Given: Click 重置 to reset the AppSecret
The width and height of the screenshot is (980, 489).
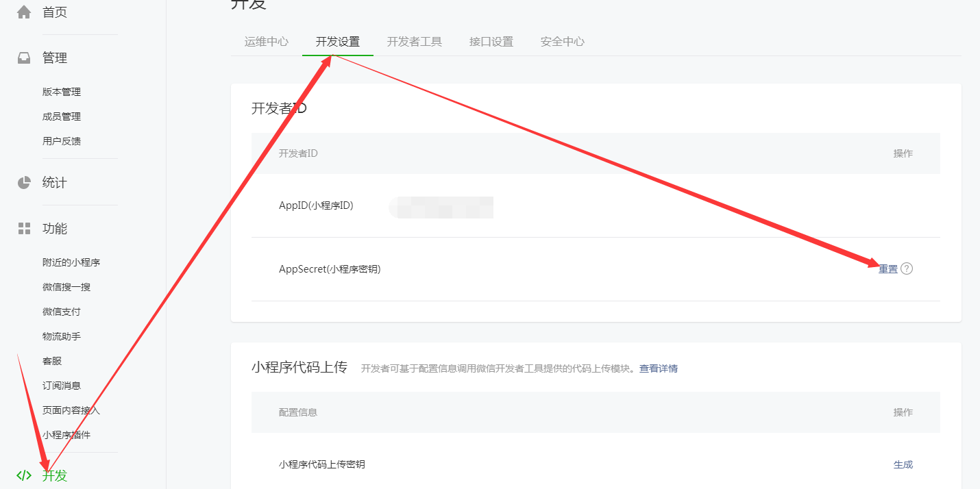Looking at the screenshot, I should (x=888, y=269).
